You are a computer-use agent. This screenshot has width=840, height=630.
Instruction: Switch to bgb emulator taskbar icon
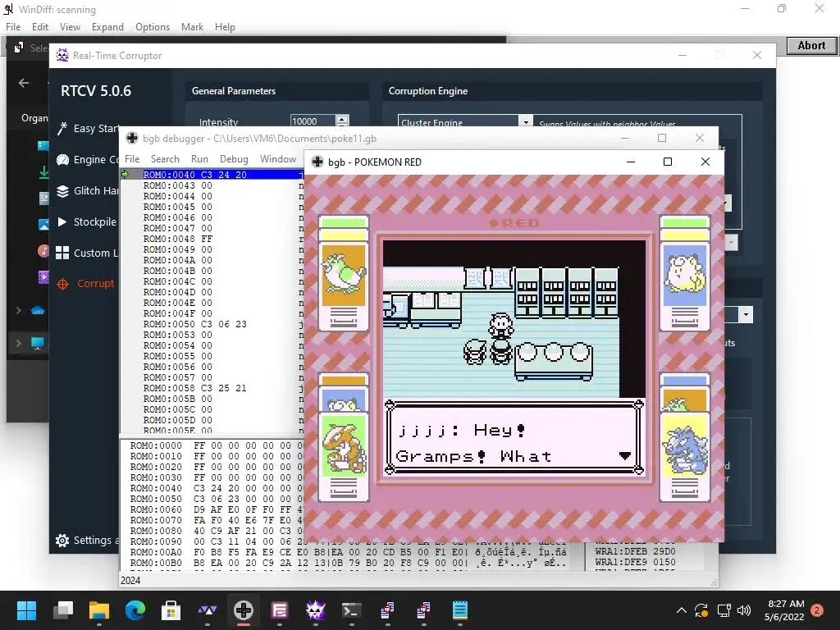coord(243,610)
